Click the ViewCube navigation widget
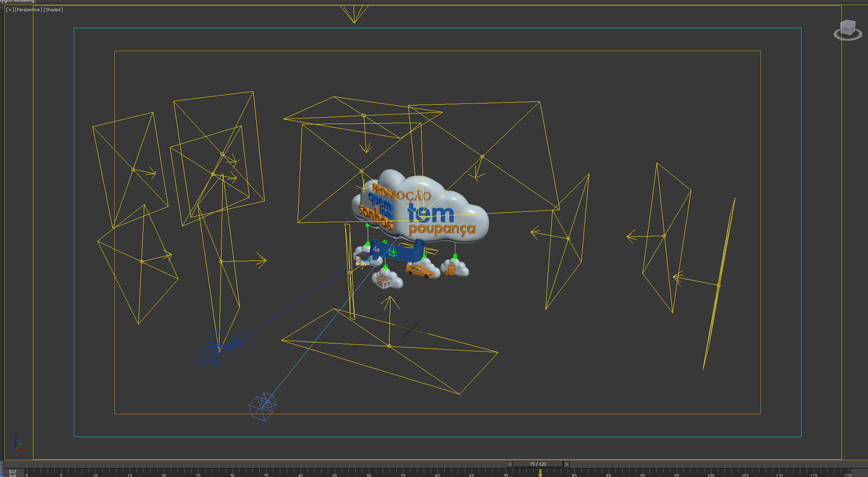The width and height of the screenshot is (868, 477). click(x=848, y=29)
